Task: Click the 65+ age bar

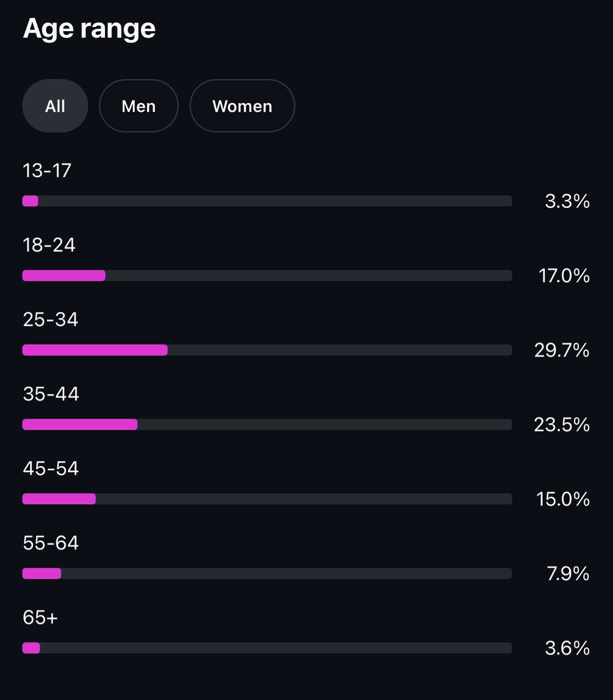Action: [x=267, y=648]
